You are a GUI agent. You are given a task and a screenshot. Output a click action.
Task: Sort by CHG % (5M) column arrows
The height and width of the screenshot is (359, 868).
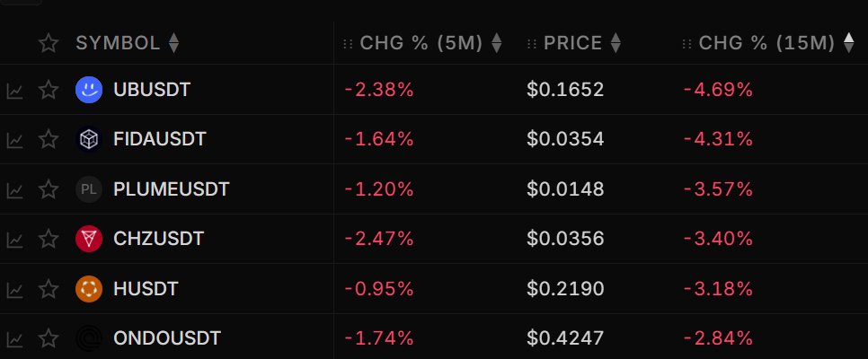(x=497, y=42)
